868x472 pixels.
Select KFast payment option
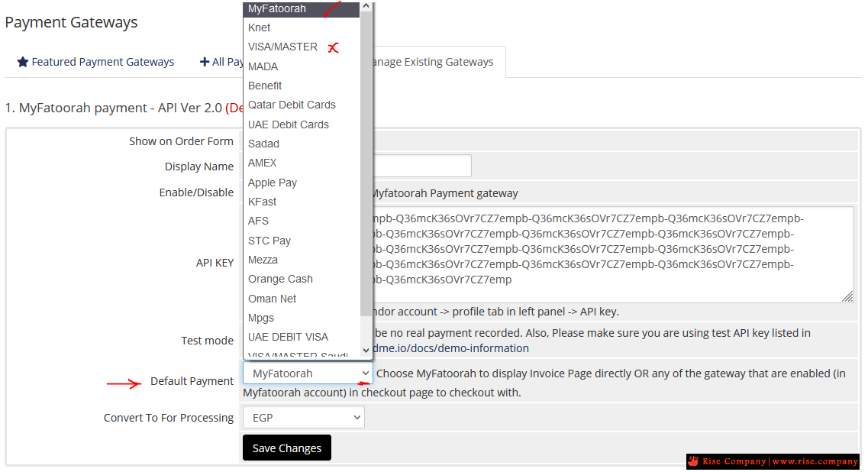click(x=302, y=202)
